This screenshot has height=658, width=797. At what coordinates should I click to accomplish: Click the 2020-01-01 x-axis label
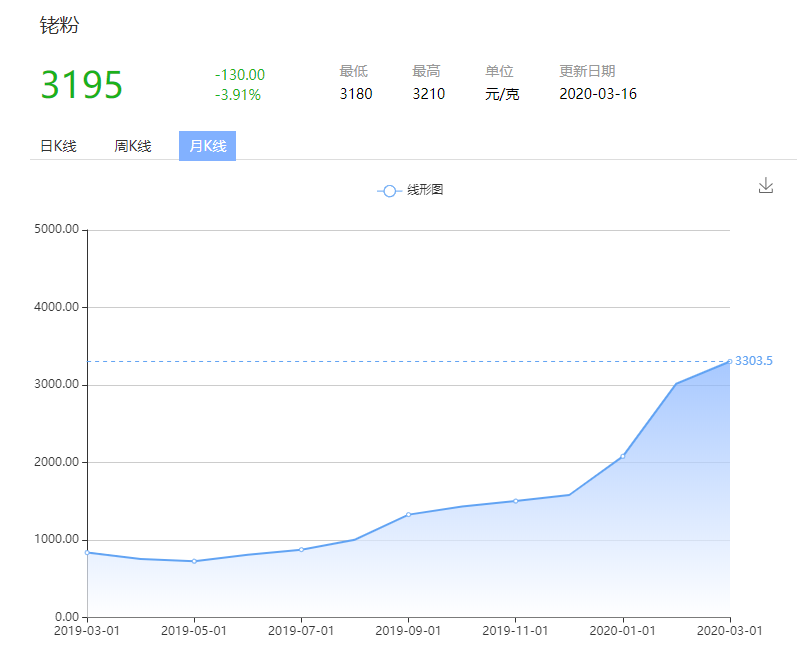coord(622,631)
